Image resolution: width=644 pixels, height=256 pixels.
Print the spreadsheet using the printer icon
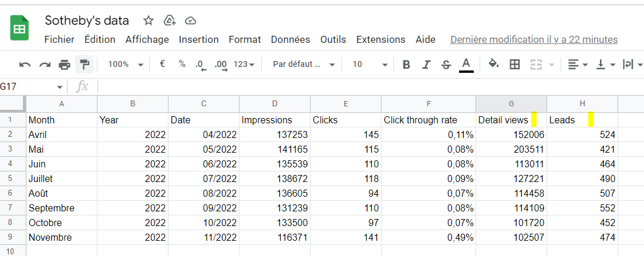pos(65,65)
